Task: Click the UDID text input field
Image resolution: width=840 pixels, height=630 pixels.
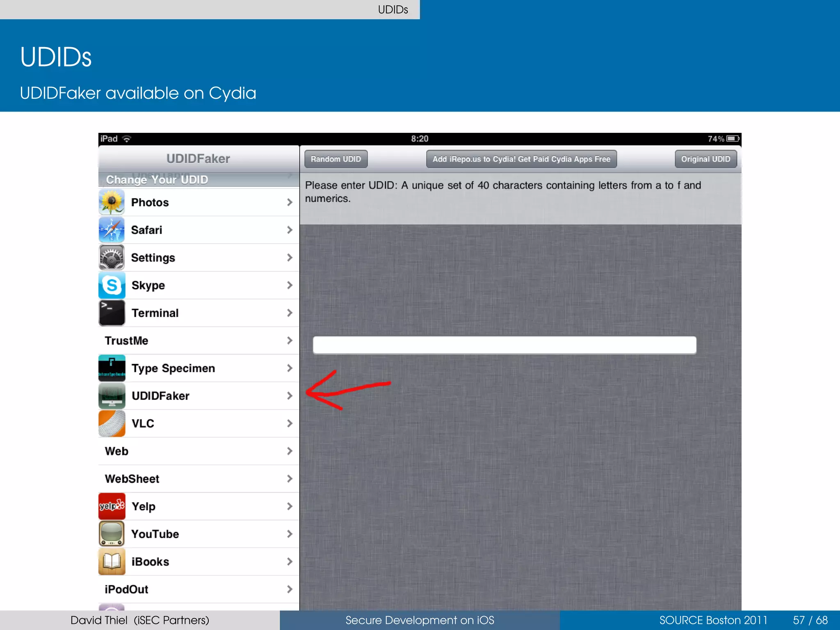Action: (504, 345)
